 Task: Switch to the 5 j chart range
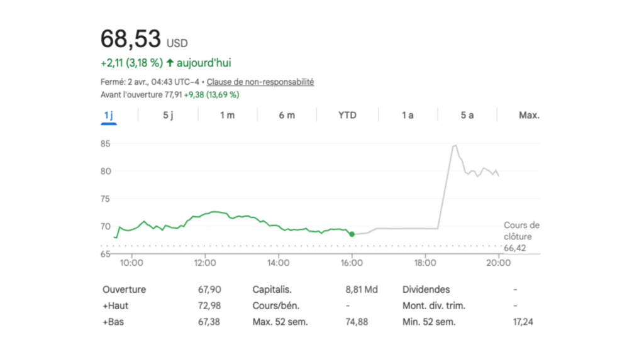(x=168, y=115)
